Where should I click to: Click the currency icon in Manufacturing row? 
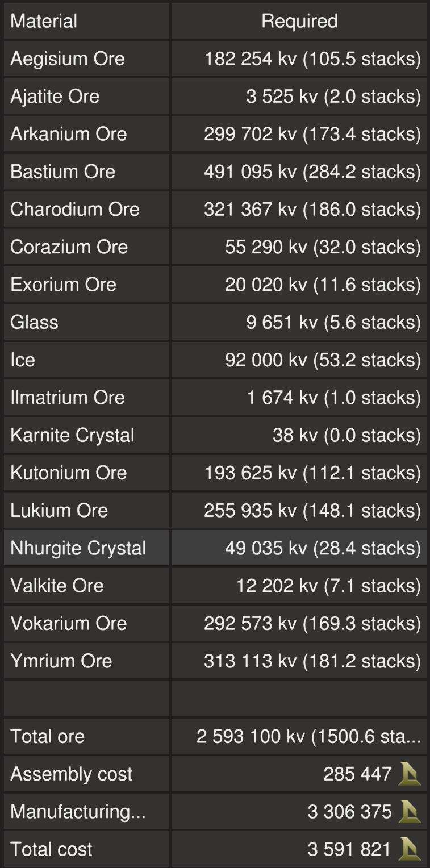click(410, 811)
